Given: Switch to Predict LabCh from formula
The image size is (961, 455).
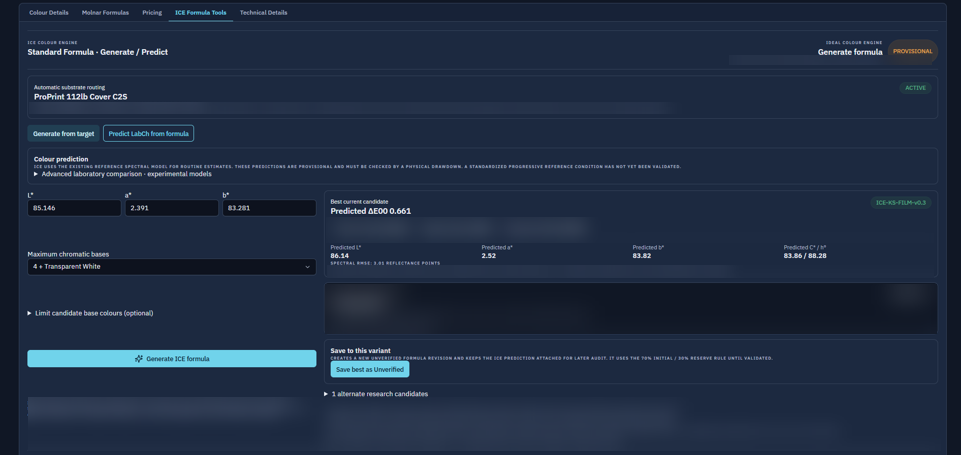Looking at the screenshot, I should click(x=148, y=134).
